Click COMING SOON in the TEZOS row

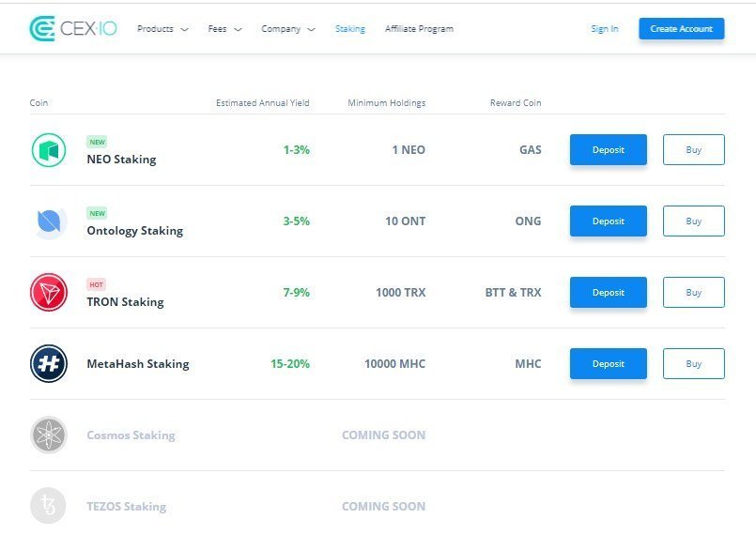coord(384,507)
